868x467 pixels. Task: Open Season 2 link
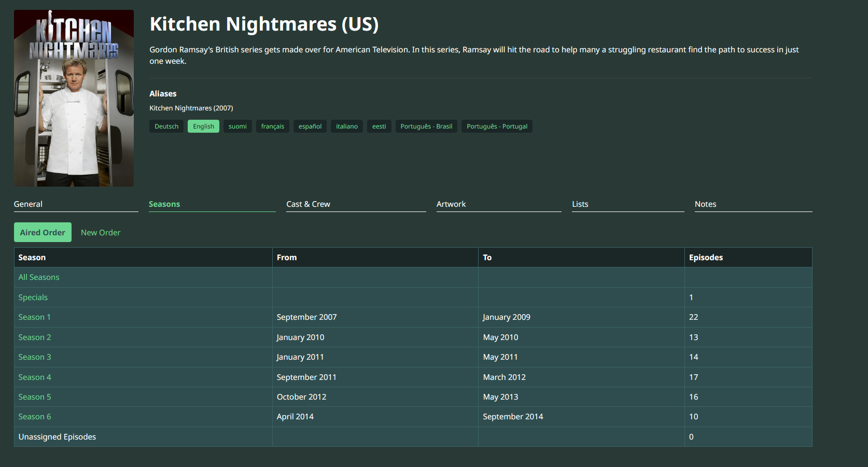pos(35,337)
